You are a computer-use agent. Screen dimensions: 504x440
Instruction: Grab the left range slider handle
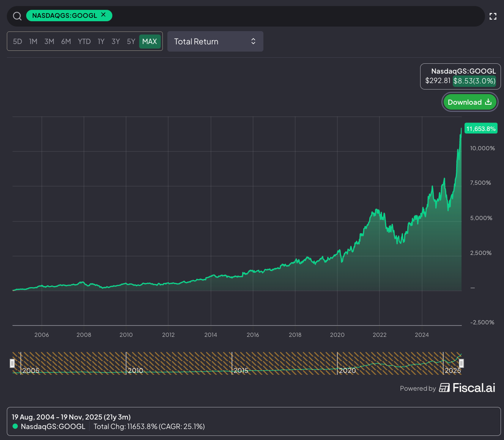[x=12, y=363]
